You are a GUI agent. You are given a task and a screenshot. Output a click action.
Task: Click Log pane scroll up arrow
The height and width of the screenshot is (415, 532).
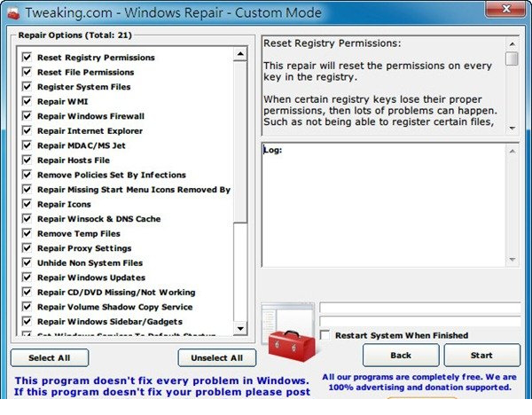click(512, 151)
